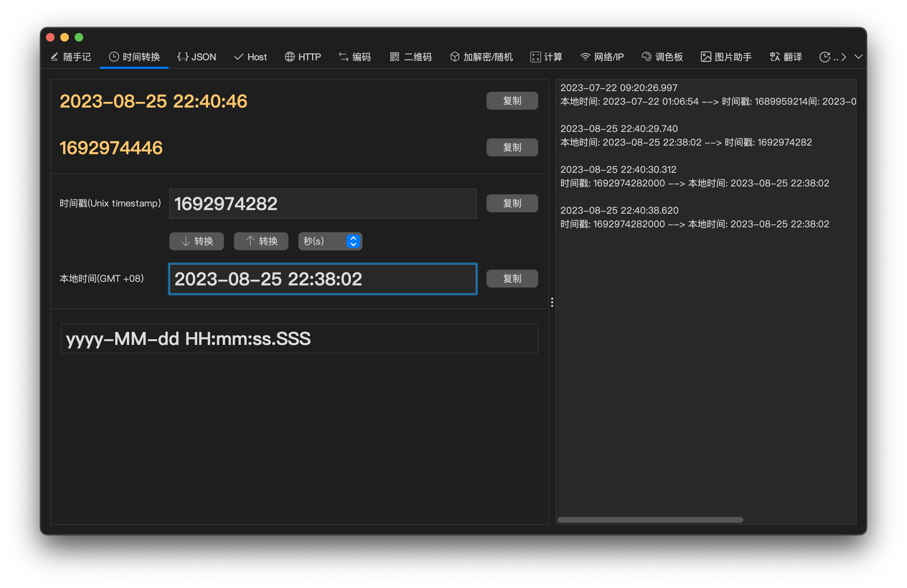This screenshot has height=588, width=907.
Task: Select the 二维码 QR code tab
Action: (411, 57)
